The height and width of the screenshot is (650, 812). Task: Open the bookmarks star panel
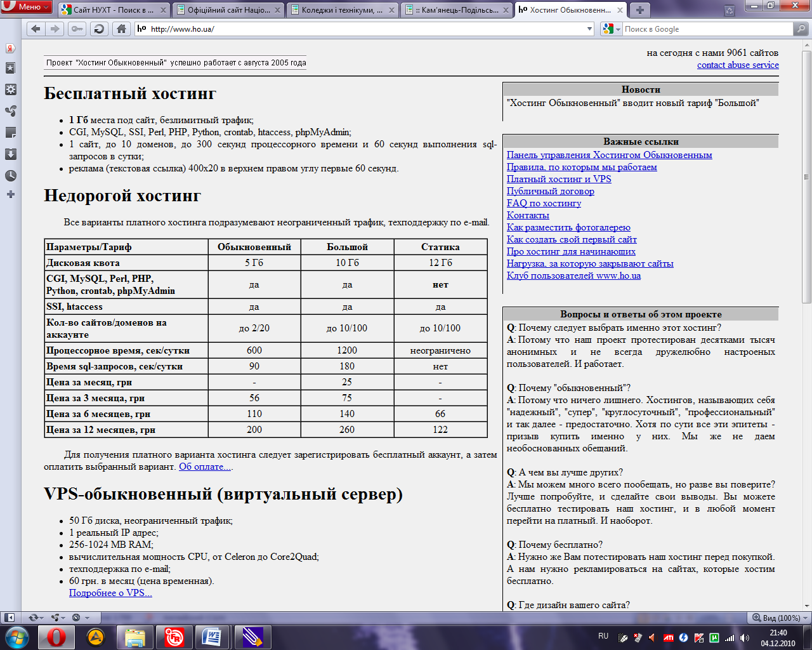point(10,68)
